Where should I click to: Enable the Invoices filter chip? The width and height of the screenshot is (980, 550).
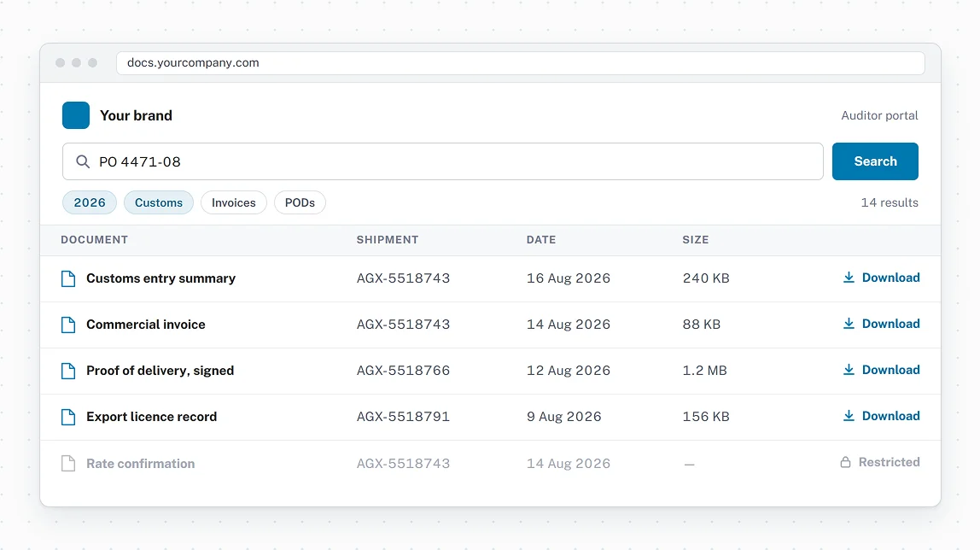[234, 202]
